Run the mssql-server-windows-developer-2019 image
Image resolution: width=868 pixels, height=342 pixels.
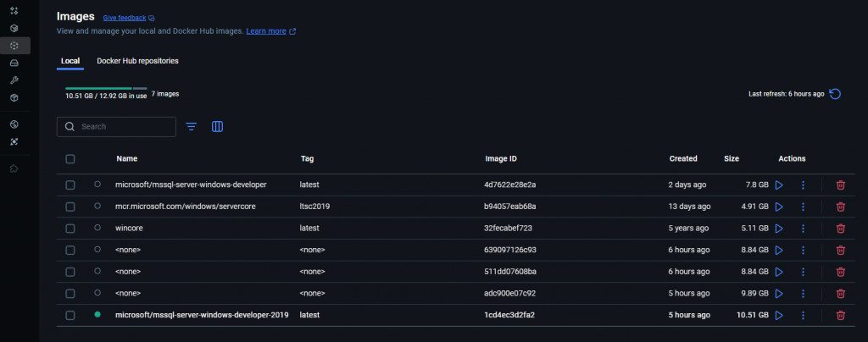779,316
